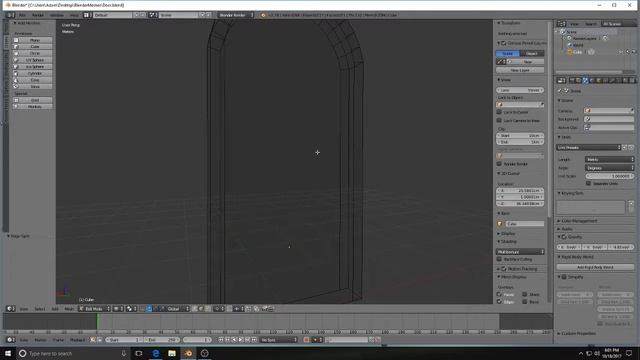Click the scene browse icon in header
Image resolution: width=640 pixels, height=360 pixels.
click(x=153, y=15)
